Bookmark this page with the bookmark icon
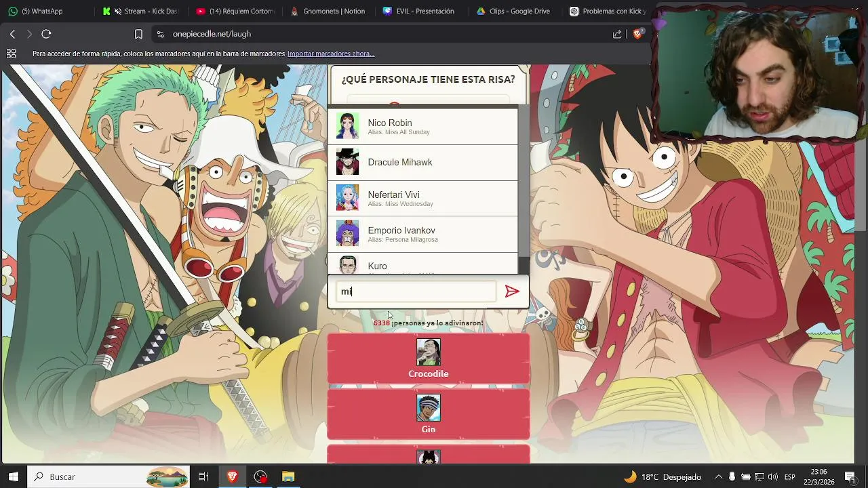The height and width of the screenshot is (488, 868). tap(138, 34)
